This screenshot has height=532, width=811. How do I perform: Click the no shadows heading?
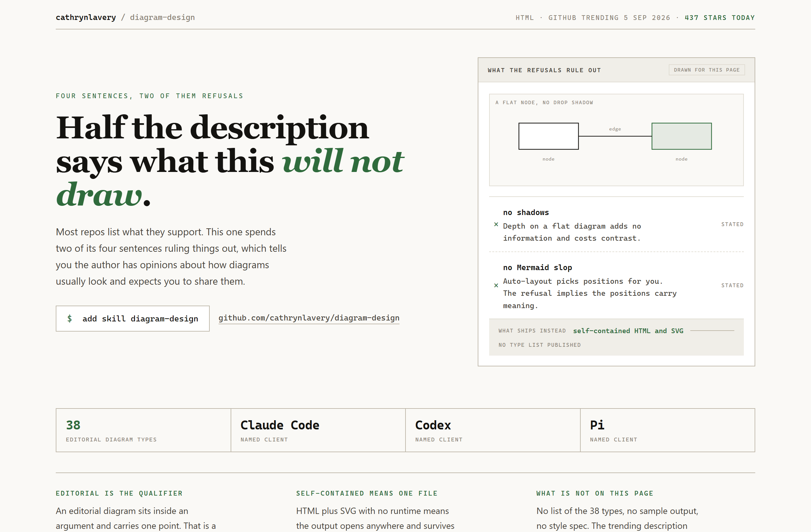[x=526, y=212]
